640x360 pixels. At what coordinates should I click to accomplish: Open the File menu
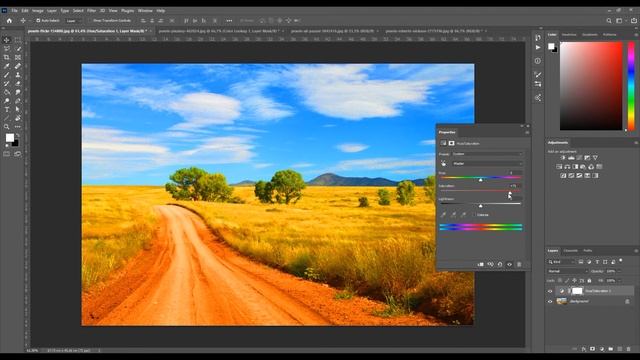click(x=14, y=11)
